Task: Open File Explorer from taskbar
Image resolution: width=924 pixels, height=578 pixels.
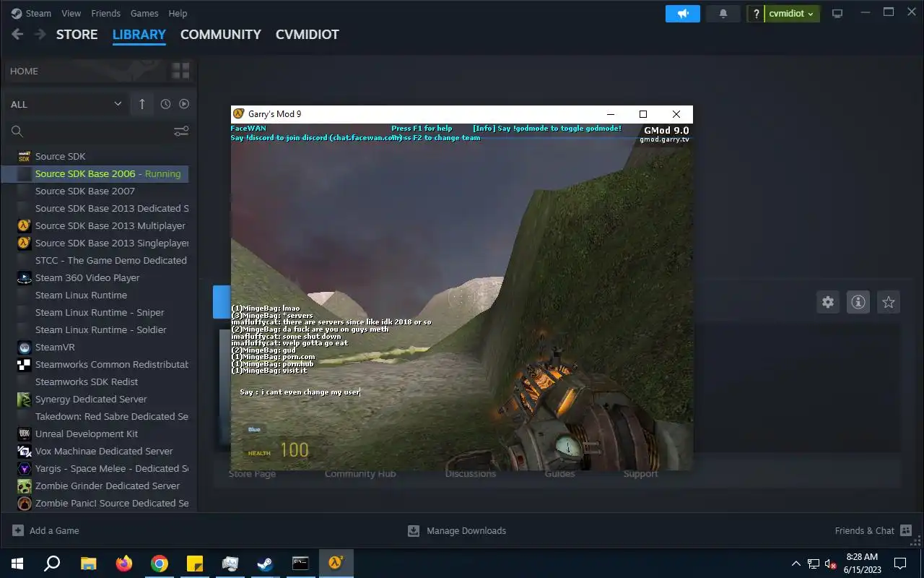Action: pyautogui.click(x=88, y=564)
